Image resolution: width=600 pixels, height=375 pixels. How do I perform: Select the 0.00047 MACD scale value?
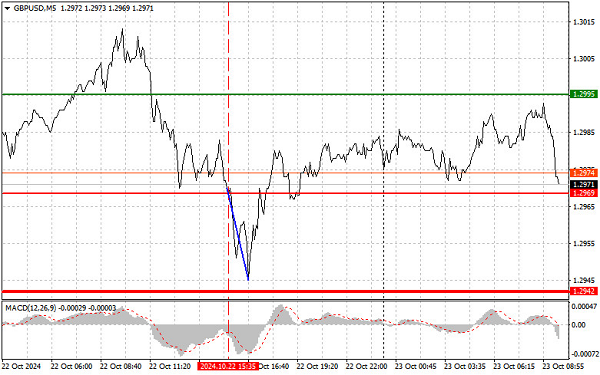584,307
